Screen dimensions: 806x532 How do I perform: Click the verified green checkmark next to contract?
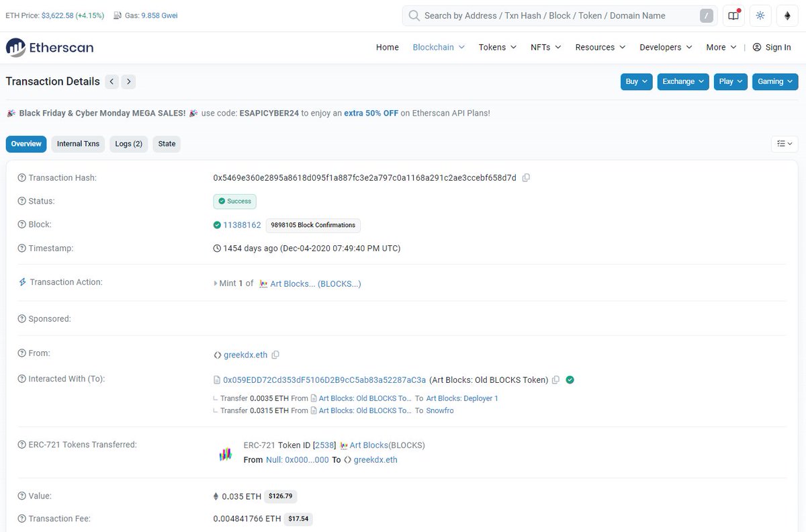(570, 380)
